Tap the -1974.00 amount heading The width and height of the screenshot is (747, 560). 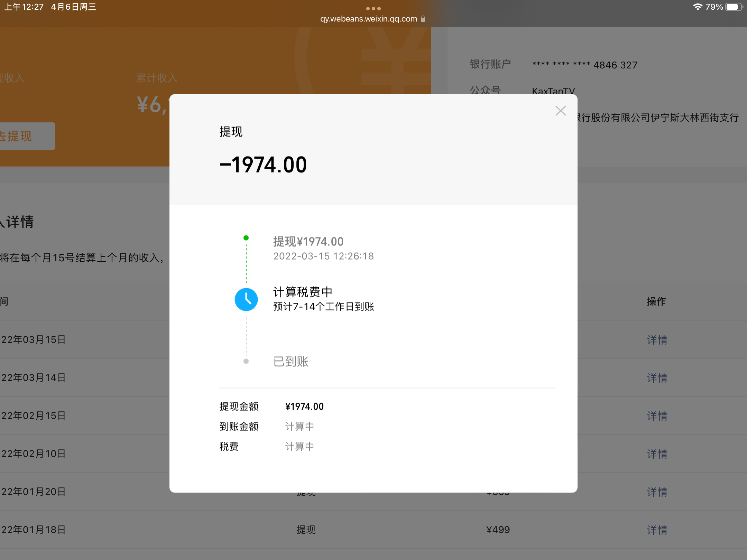tap(263, 165)
